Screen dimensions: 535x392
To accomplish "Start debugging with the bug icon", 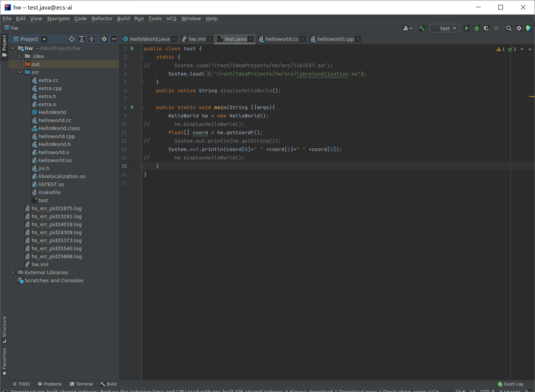I will pos(476,28).
